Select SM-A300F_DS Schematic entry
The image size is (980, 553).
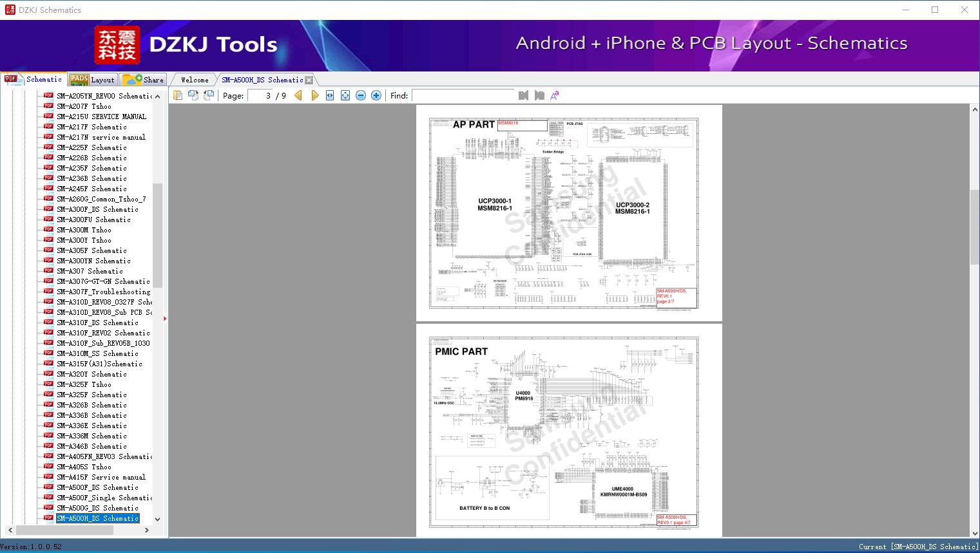tap(97, 209)
